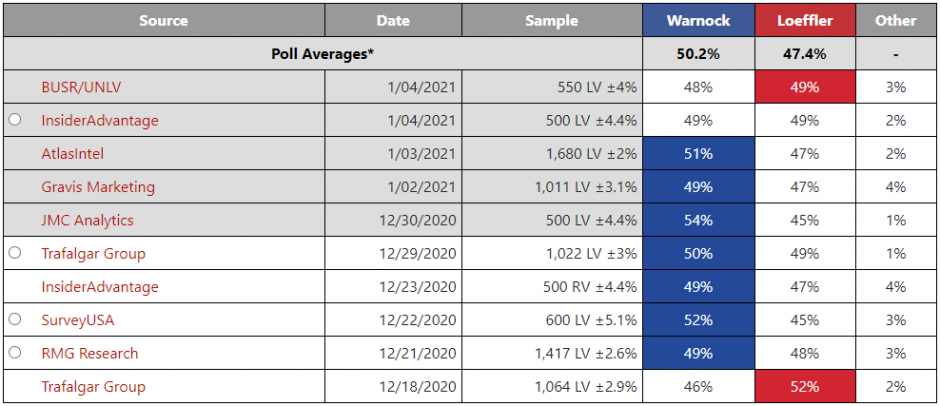940x406 pixels.
Task: Select the RMG Research radio button
Action: [15, 353]
